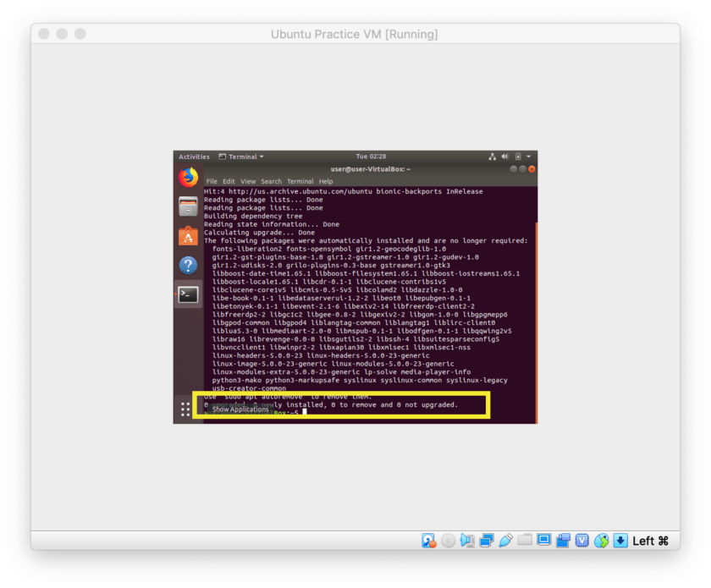Click the shared folders indicator

(x=525, y=540)
